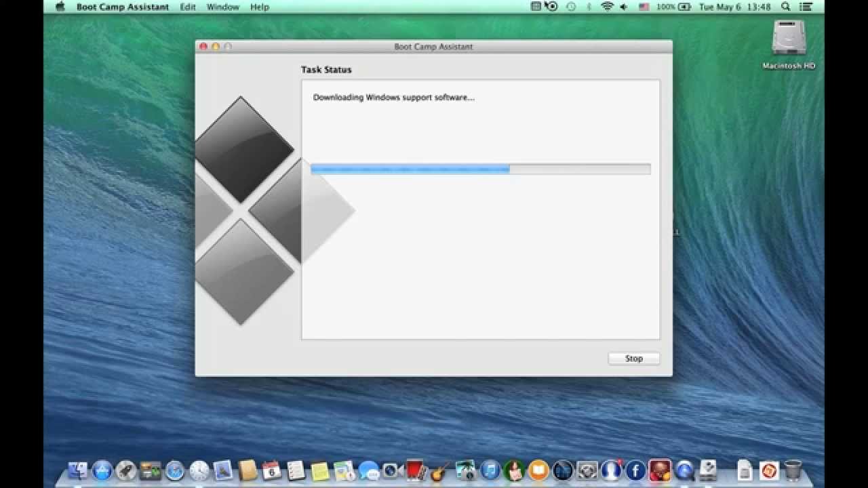Open App Store from the Dock

[102, 470]
